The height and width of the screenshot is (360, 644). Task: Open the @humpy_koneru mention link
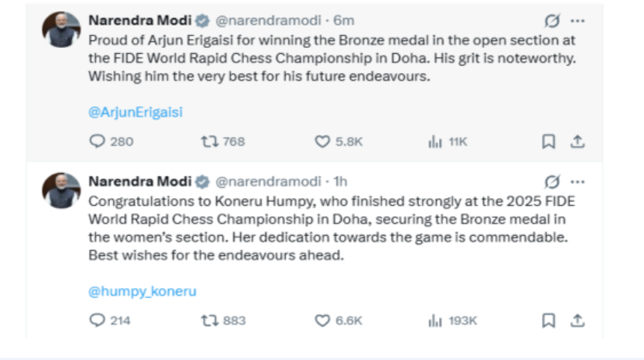[x=142, y=291]
